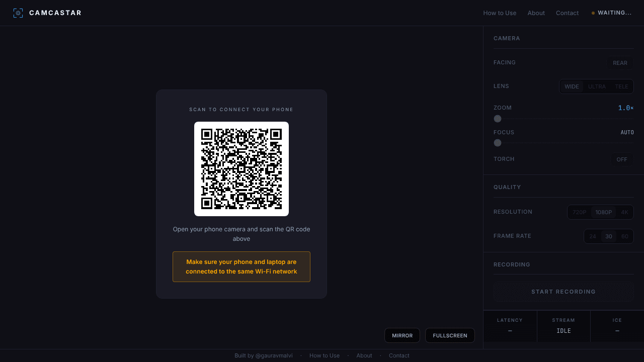Open How to Use footer link
This screenshot has width=644, height=362.
pos(325,355)
